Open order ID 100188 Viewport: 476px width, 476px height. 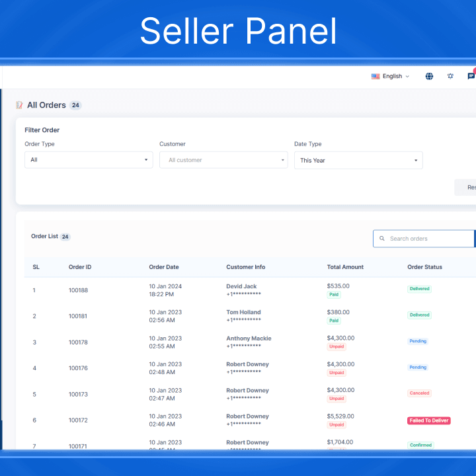point(78,290)
